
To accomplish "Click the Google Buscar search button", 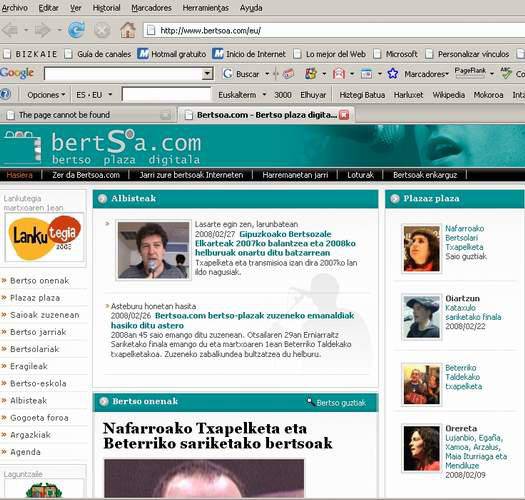I will point(241,74).
